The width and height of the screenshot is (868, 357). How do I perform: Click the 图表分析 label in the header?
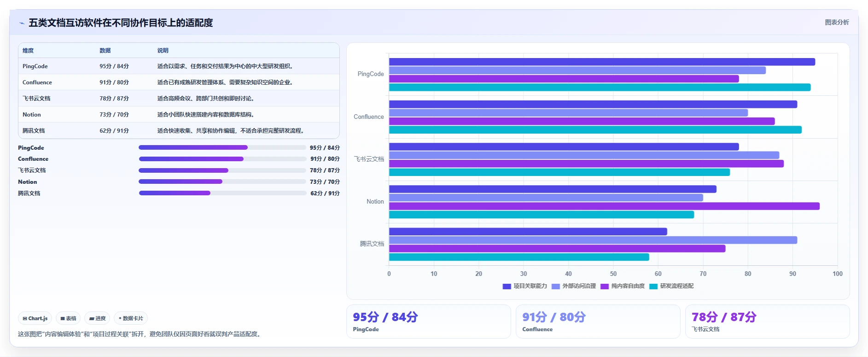[837, 22]
